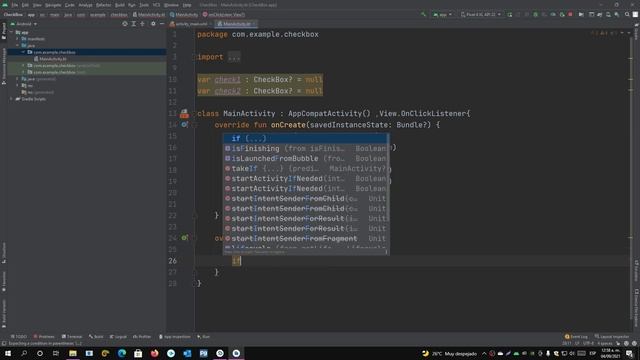Expand com.example.checkbox (androidTest) package
This screenshot has width=640, height=360.
coord(23,65)
